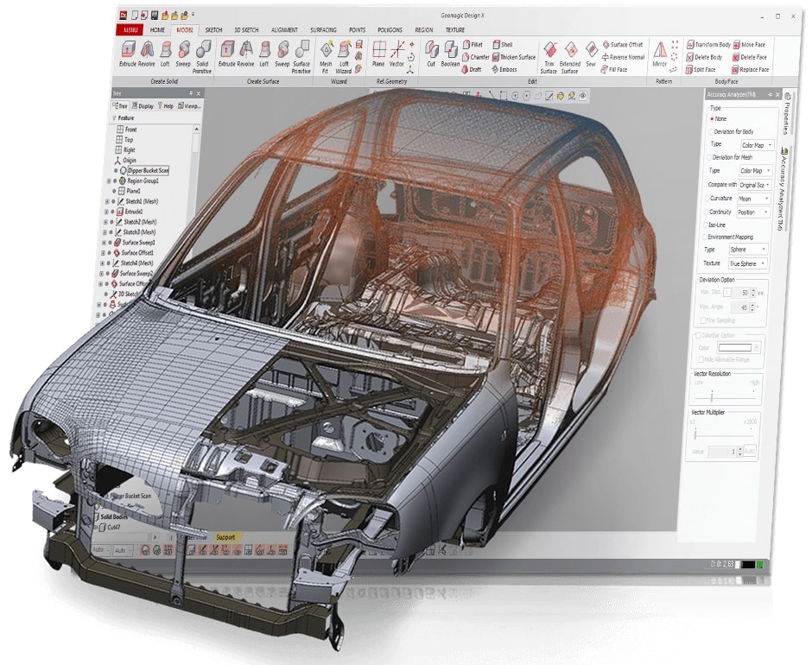Select the Solid Primitive tool
The width and height of the screenshot is (812, 665).
(x=203, y=54)
